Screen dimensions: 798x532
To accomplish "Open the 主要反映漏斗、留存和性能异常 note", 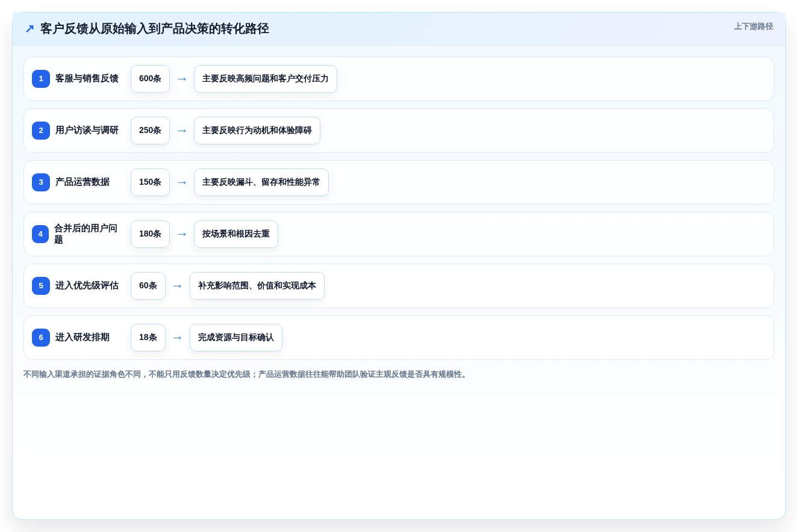I will (261, 182).
